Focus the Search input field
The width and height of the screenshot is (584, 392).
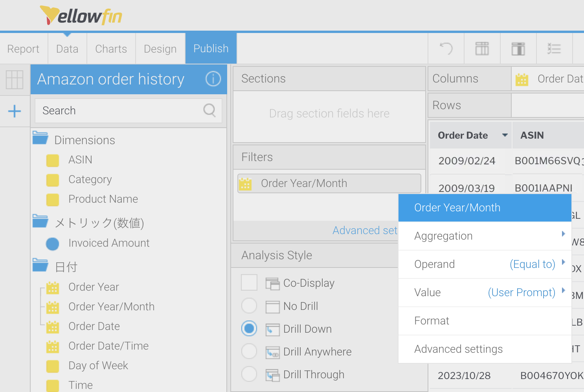coord(129,111)
